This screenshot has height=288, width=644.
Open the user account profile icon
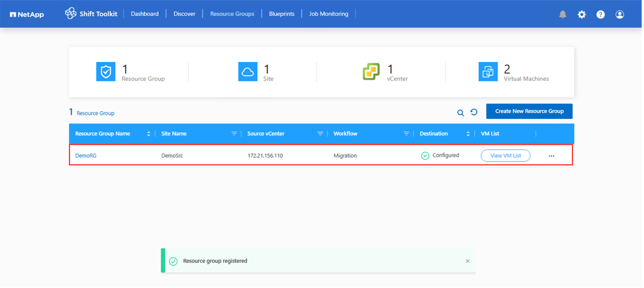tap(619, 14)
